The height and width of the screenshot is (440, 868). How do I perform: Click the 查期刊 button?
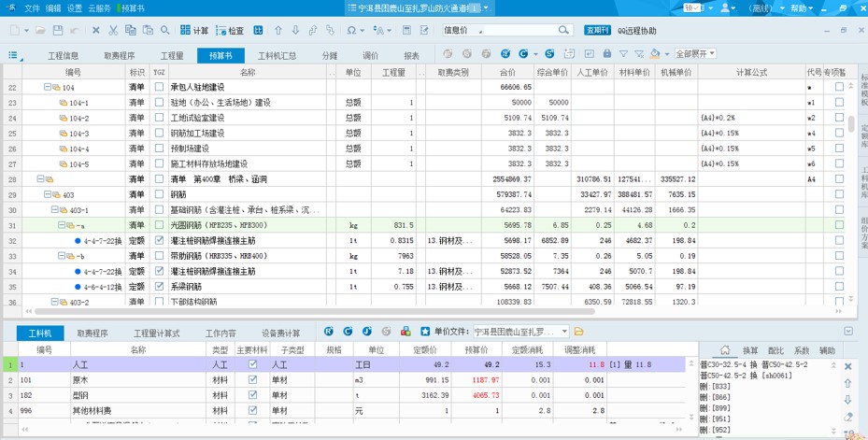pyautogui.click(x=597, y=31)
